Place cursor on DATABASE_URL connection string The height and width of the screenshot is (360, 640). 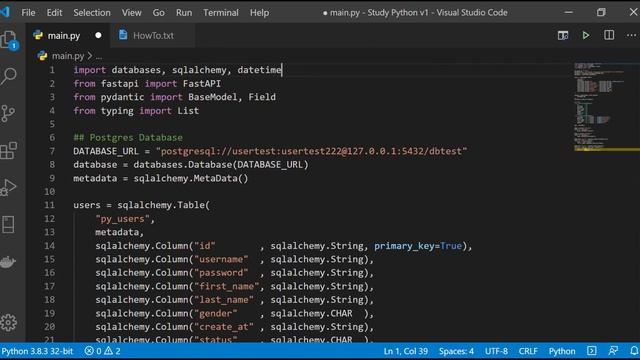click(311, 151)
